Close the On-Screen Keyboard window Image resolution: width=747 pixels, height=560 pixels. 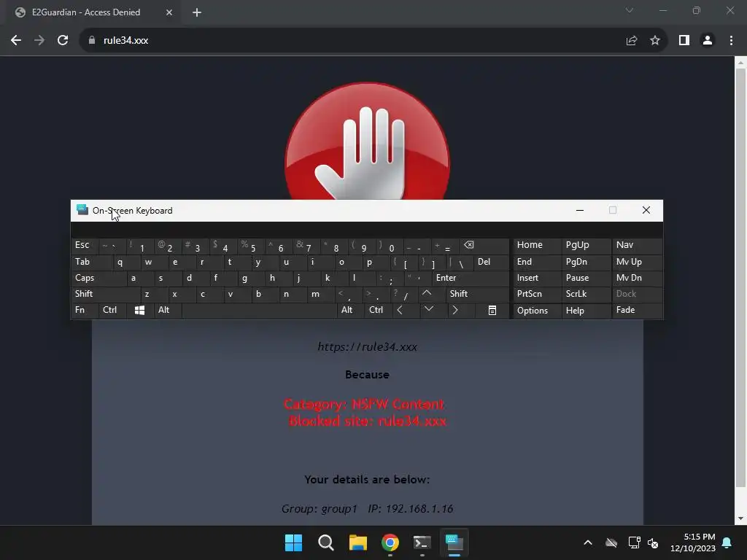[x=646, y=211]
